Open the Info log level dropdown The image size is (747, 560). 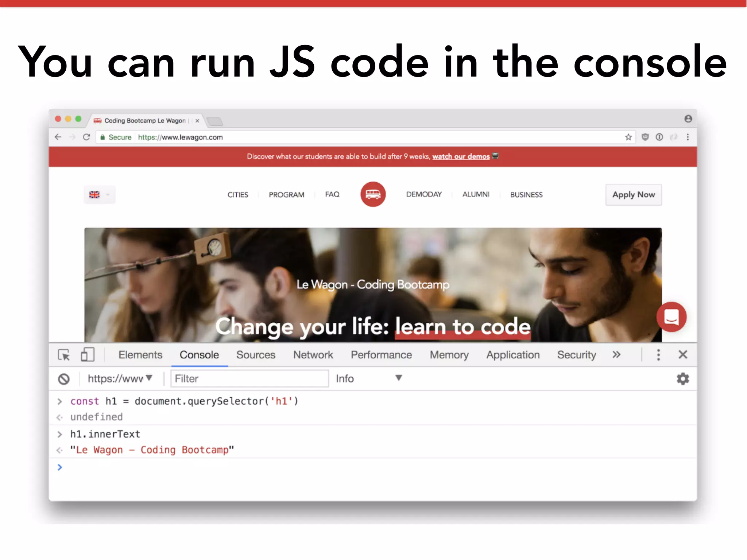click(369, 378)
